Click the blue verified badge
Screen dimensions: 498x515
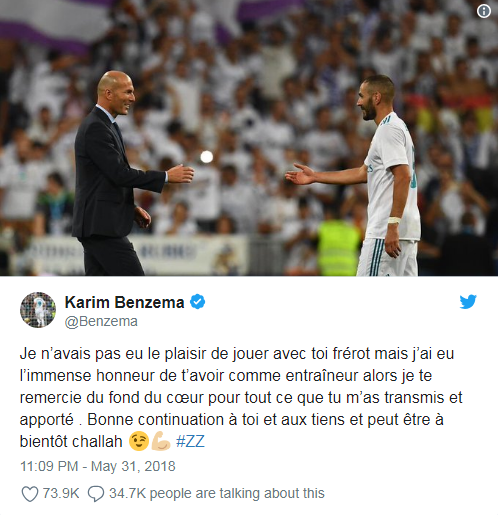point(197,302)
